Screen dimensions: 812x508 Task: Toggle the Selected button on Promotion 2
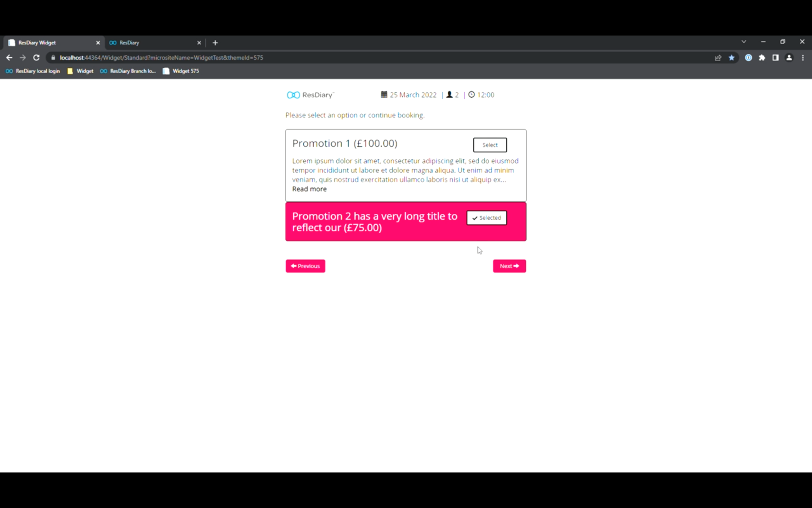[487, 218]
